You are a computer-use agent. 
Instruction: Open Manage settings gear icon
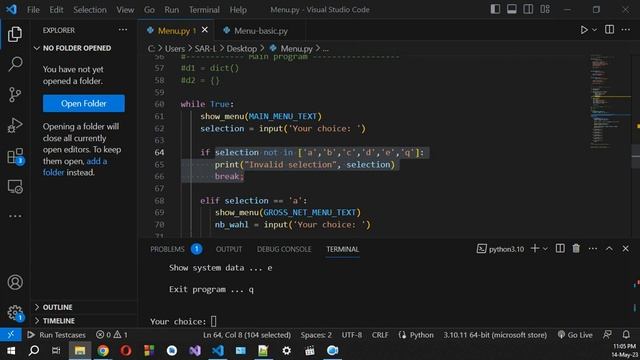16,313
